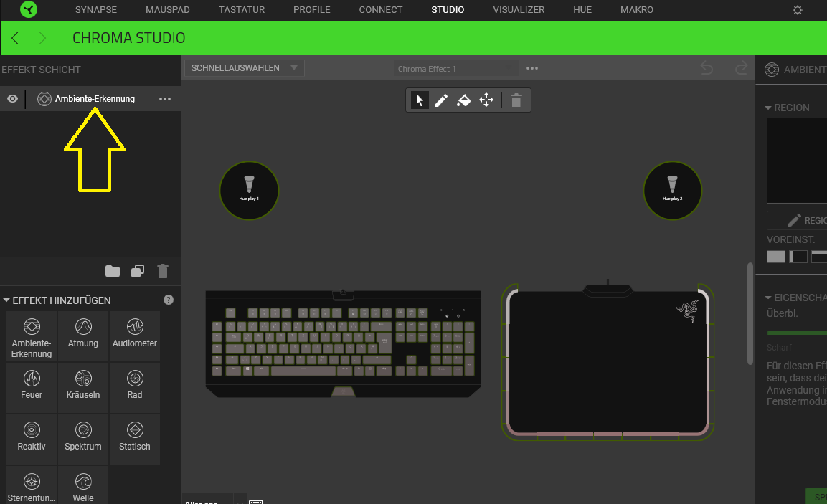Collapse the Effekt hinzufügen section

click(x=6, y=300)
